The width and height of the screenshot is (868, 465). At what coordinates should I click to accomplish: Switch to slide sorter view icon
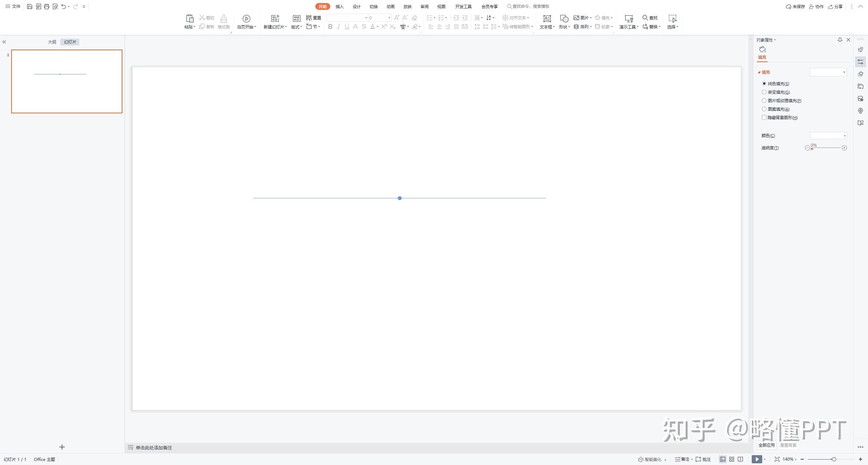[x=732, y=459]
